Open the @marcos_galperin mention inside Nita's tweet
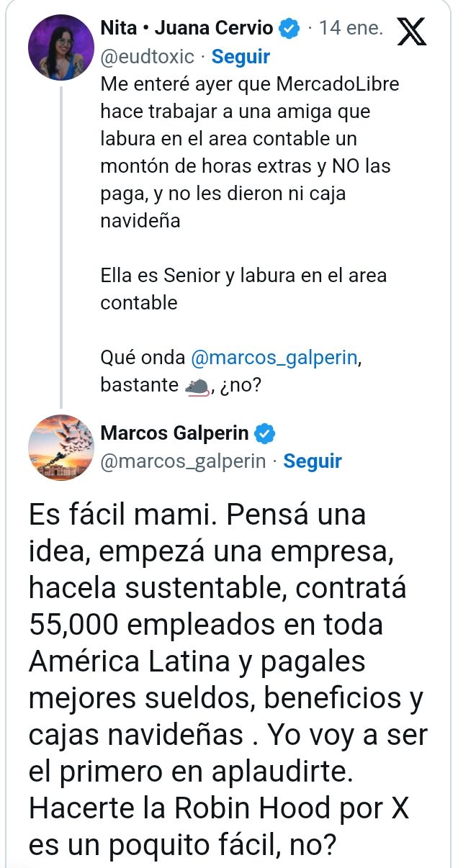Viewport: 476px width, 868px height. pos(274,358)
